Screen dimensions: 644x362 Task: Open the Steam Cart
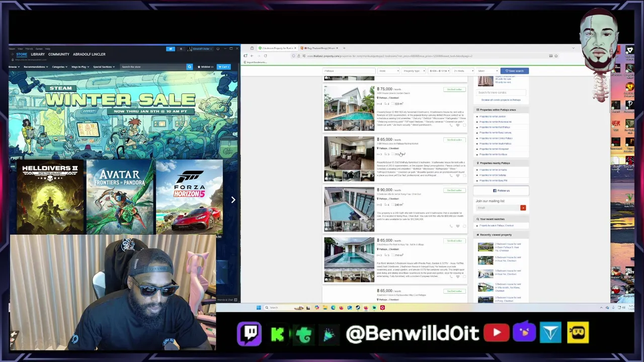pyautogui.click(x=224, y=67)
